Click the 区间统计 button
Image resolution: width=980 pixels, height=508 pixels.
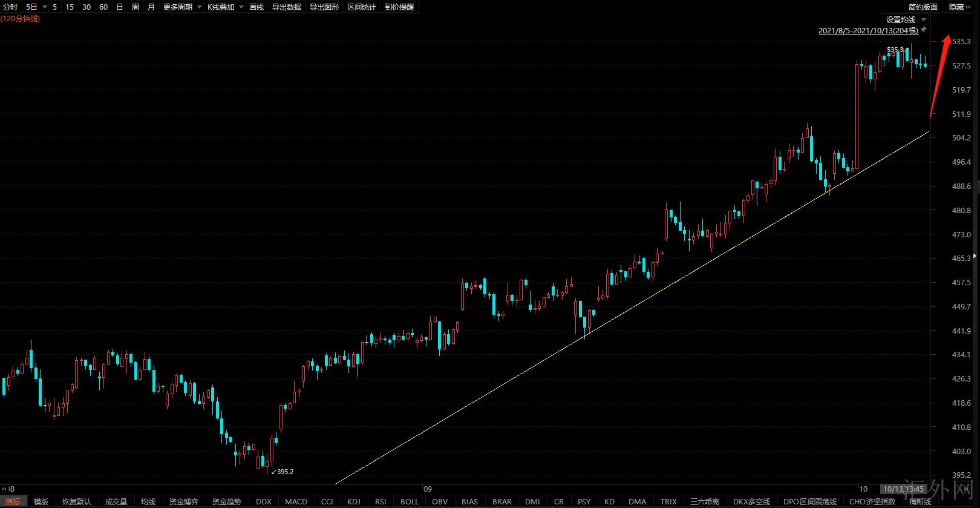tap(362, 7)
